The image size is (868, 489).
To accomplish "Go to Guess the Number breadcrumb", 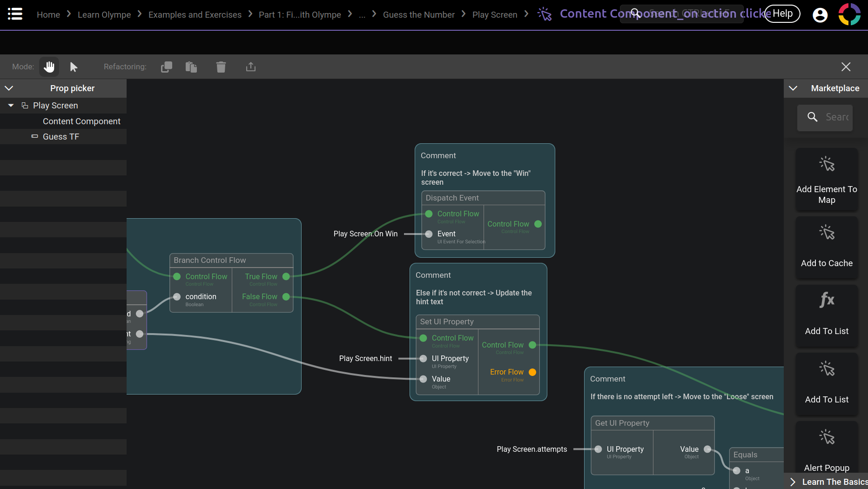I will point(418,15).
